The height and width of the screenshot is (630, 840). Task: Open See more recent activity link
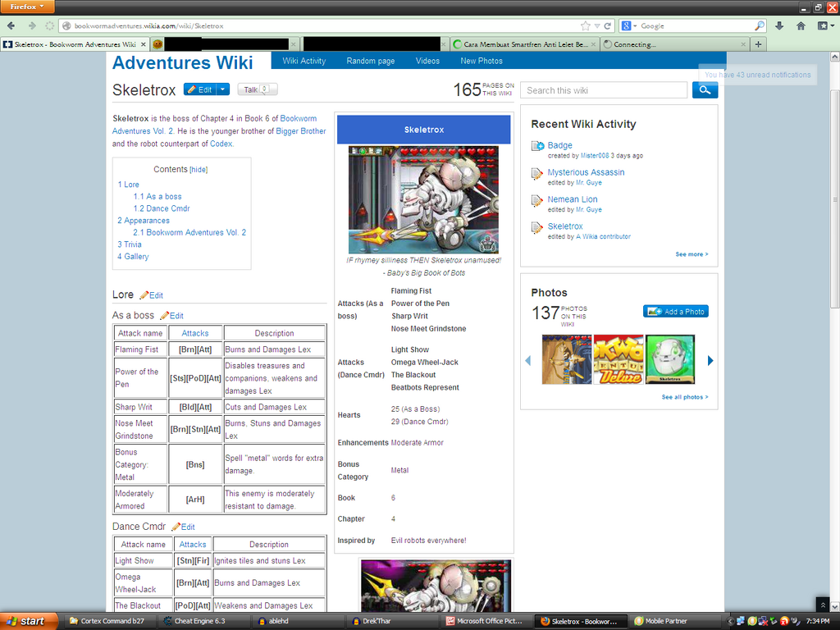[x=692, y=254]
